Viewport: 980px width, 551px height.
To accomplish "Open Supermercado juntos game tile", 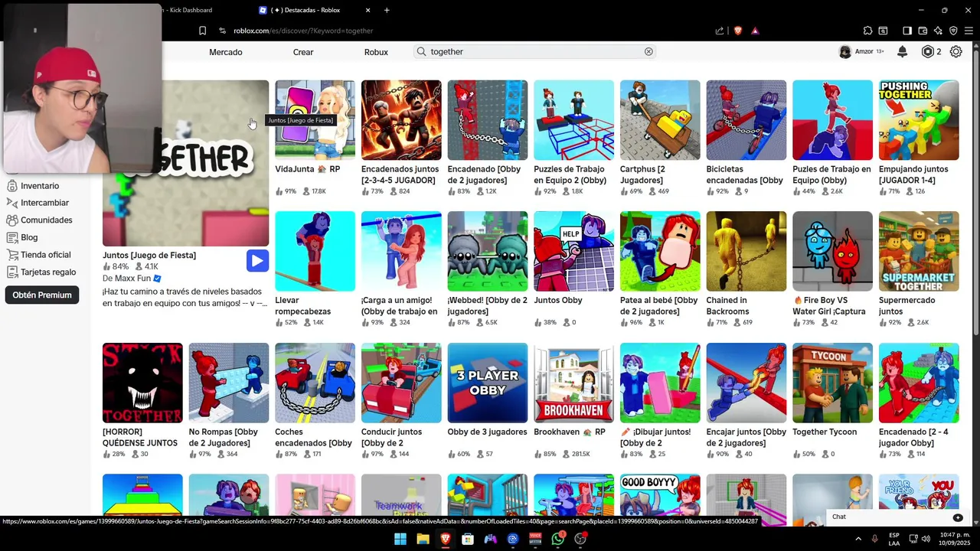I will click(x=919, y=269).
